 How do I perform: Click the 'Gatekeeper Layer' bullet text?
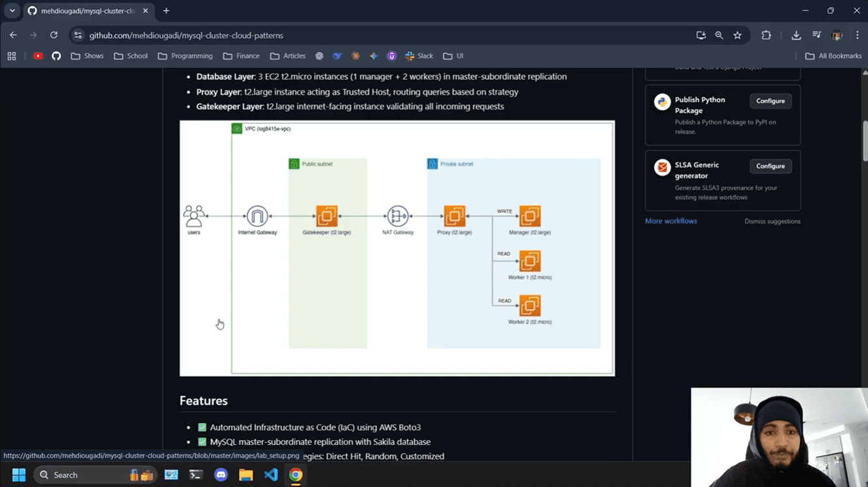coord(350,106)
